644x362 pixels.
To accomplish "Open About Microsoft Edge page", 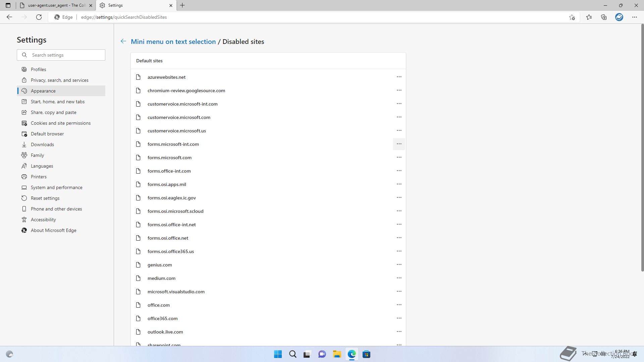I will [61, 230].
